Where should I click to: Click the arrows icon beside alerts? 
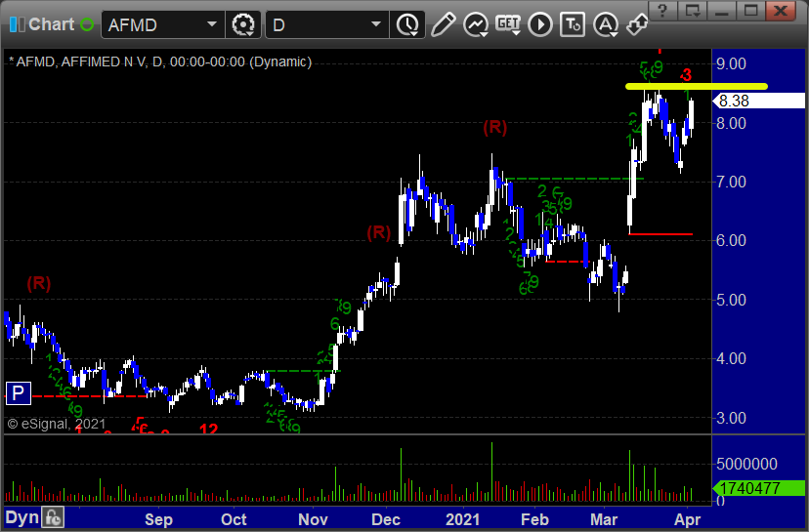637,24
